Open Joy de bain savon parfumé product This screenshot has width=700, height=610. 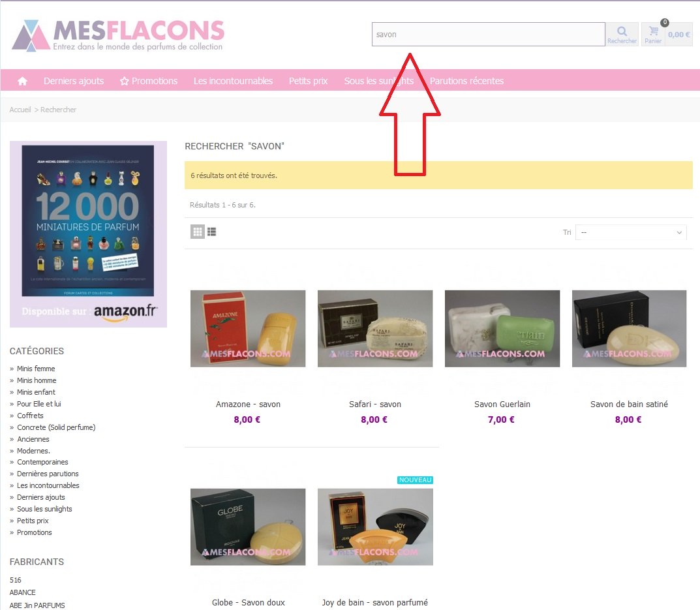pos(375,527)
